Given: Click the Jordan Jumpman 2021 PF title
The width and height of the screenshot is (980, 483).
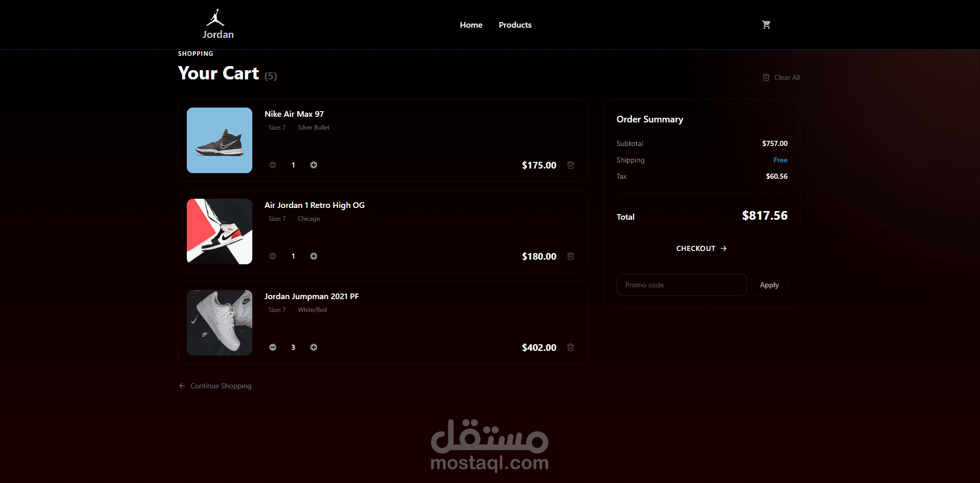Looking at the screenshot, I should tap(312, 297).
